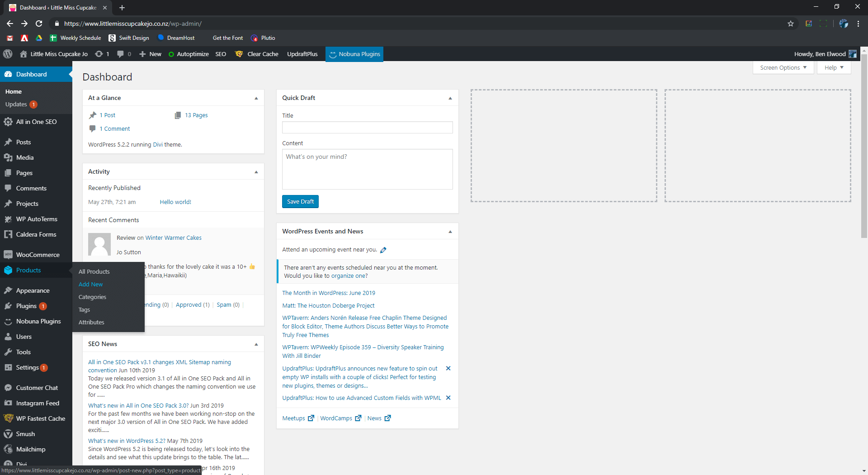Image resolution: width=868 pixels, height=475 pixels.
Task: Open product Attributes submenu item
Action: pyautogui.click(x=91, y=322)
